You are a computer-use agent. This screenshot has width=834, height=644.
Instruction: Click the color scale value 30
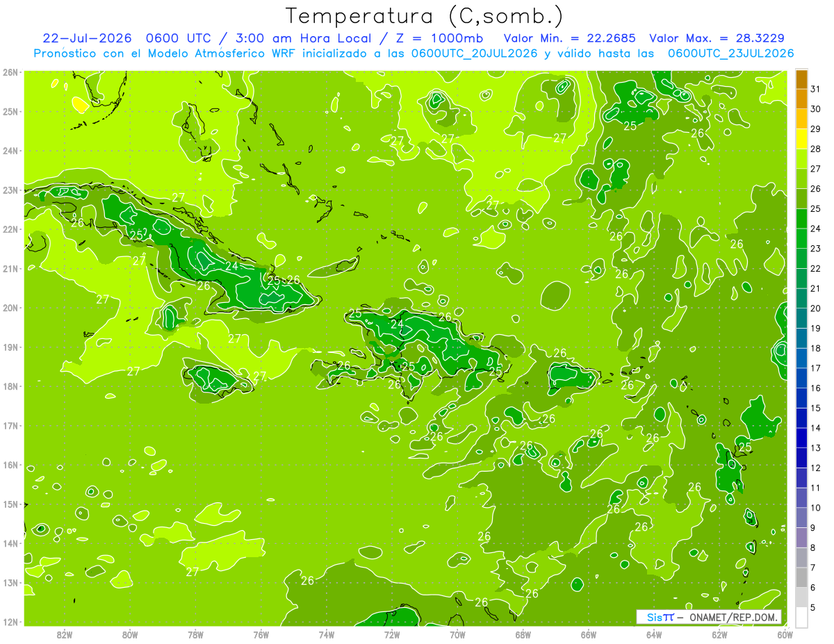point(816,109)
